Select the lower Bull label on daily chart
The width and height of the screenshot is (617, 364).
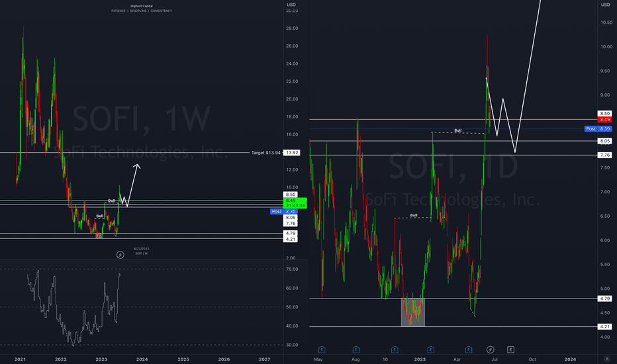point(414,215)
